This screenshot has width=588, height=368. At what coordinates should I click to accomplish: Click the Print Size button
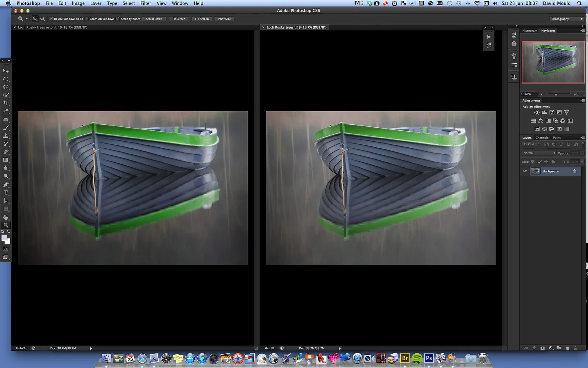(x=225, y=19)
